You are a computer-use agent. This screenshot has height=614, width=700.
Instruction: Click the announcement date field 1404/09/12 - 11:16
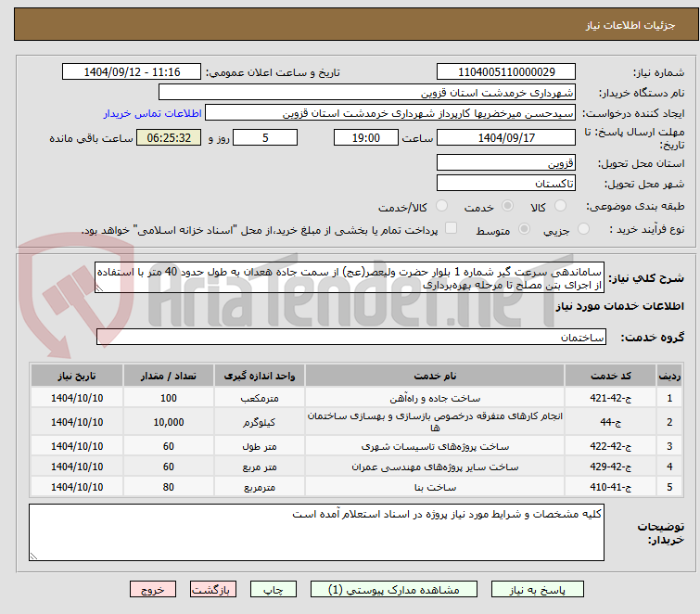tap(132, 72)
